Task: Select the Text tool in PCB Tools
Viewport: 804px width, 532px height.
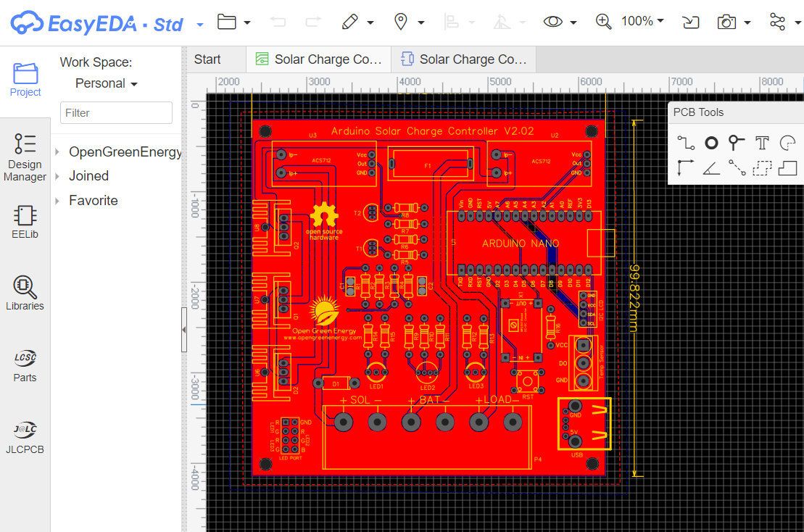Action: coord(761,143)
